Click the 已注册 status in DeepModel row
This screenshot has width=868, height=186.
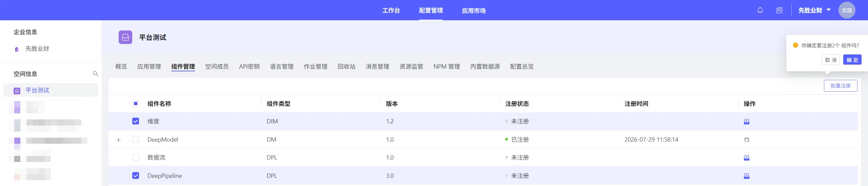pos(520,140)
